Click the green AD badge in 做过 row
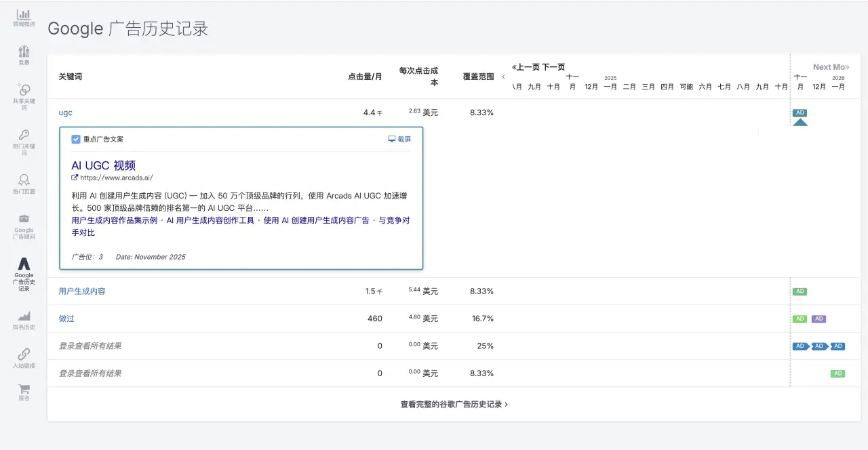The image size is (868, 450). click(x=800, y=319)
